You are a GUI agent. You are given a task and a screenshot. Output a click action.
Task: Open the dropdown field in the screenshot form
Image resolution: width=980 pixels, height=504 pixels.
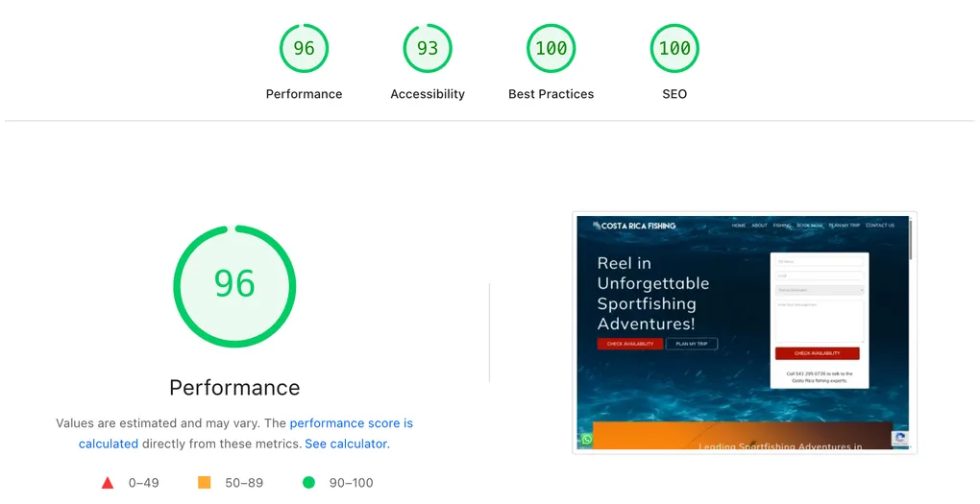820,290
